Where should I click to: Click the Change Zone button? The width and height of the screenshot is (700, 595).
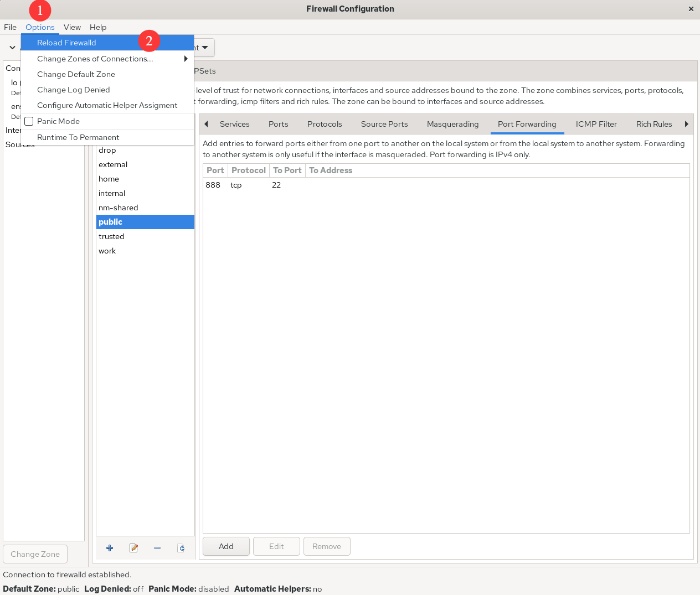click(x=35, y=554)
